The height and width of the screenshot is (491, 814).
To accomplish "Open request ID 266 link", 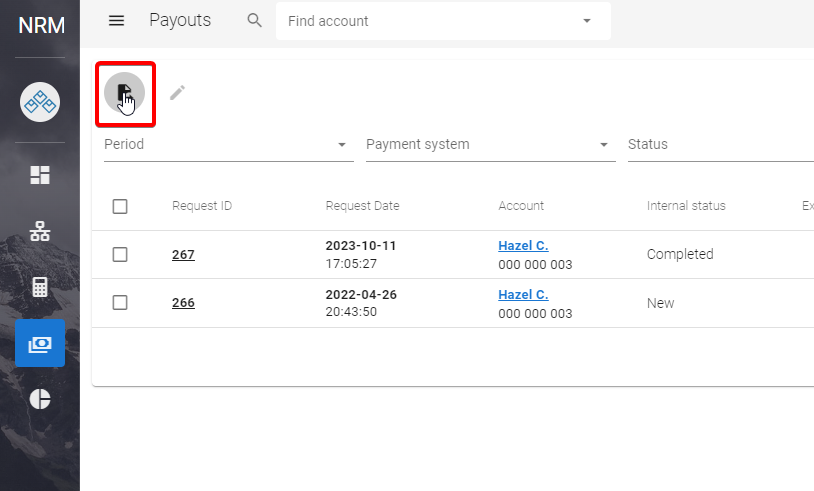I will pos(183,303).
